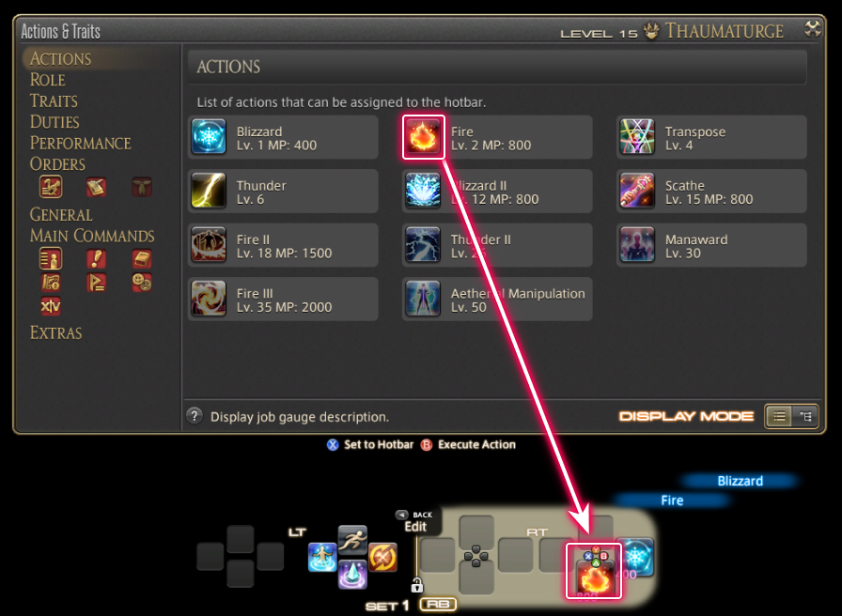Open the Role category
The width and height of the screenshot is (842, 616).
click(x=48, y=80)
